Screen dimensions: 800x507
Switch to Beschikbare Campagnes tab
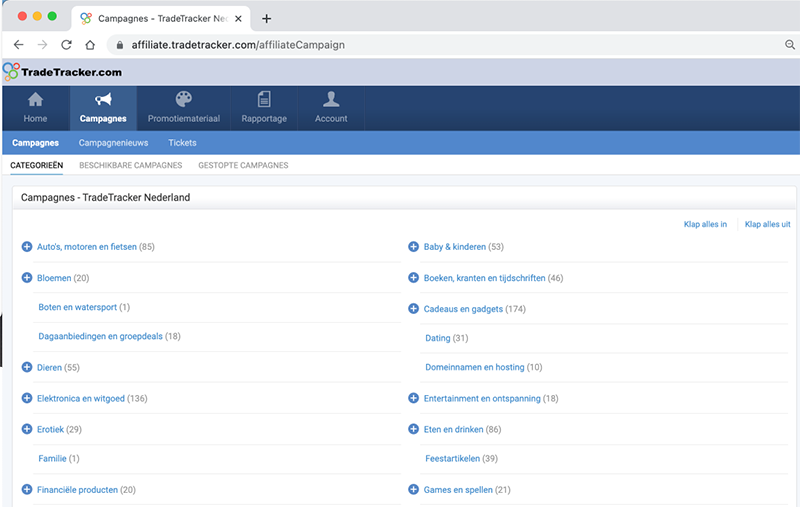(131, 165)
